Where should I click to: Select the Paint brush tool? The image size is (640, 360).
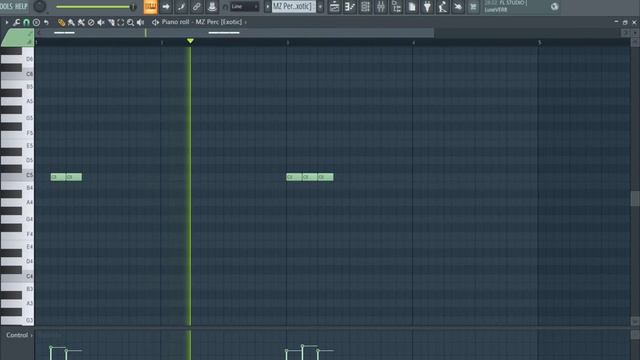71,22
